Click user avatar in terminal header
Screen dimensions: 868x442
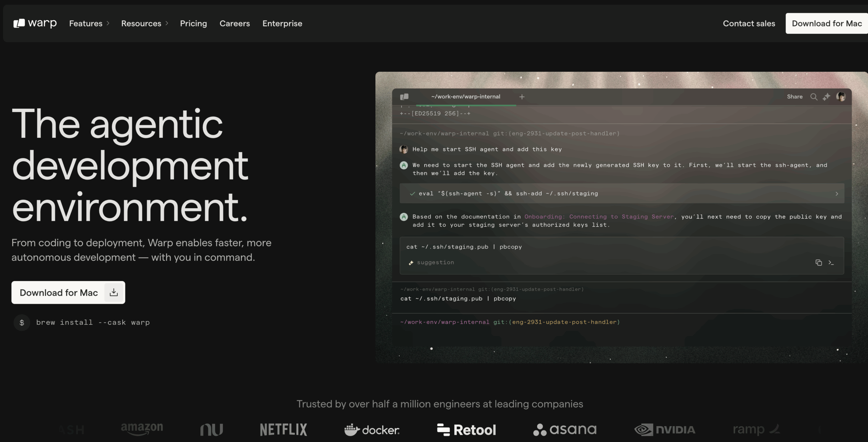tap(841, 97)
